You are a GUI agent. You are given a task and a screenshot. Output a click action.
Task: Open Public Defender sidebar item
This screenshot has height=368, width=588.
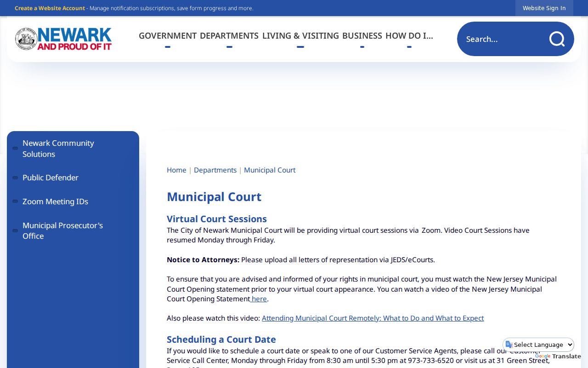coord(73,178)
